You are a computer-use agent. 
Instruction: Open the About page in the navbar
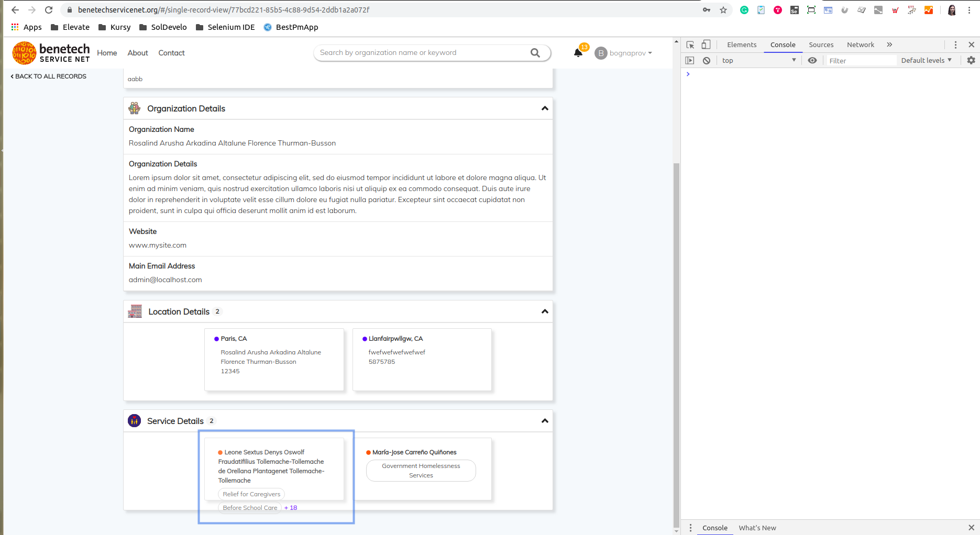pos(137,52)
